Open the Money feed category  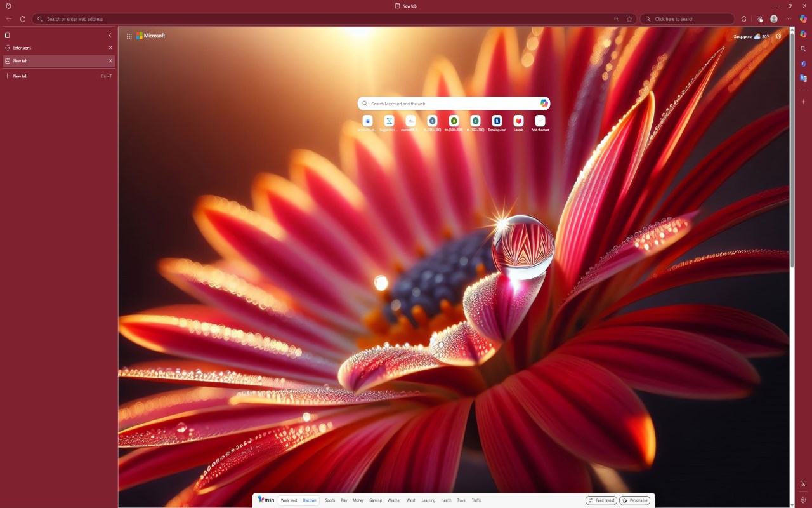(x=358, y=500)
